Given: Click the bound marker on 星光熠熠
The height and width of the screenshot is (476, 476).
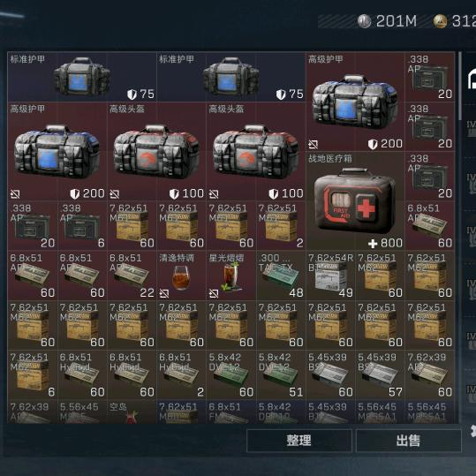Looking at the screenshot, I should tap(214, 293).
